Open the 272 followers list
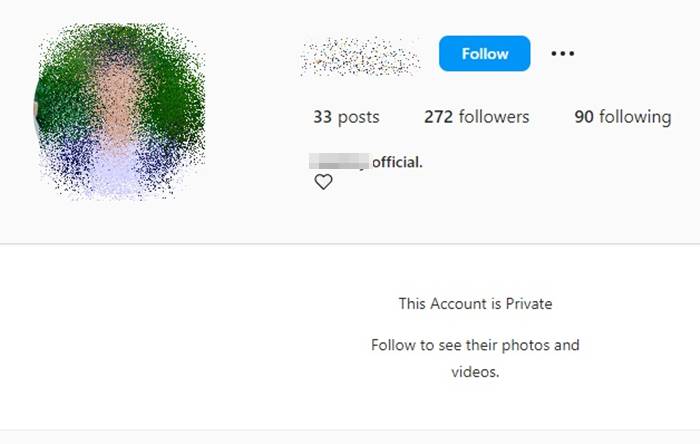Image resolution: width=700 pixels, height=444 pixels. pyautogui.click(x=476, y=117)
